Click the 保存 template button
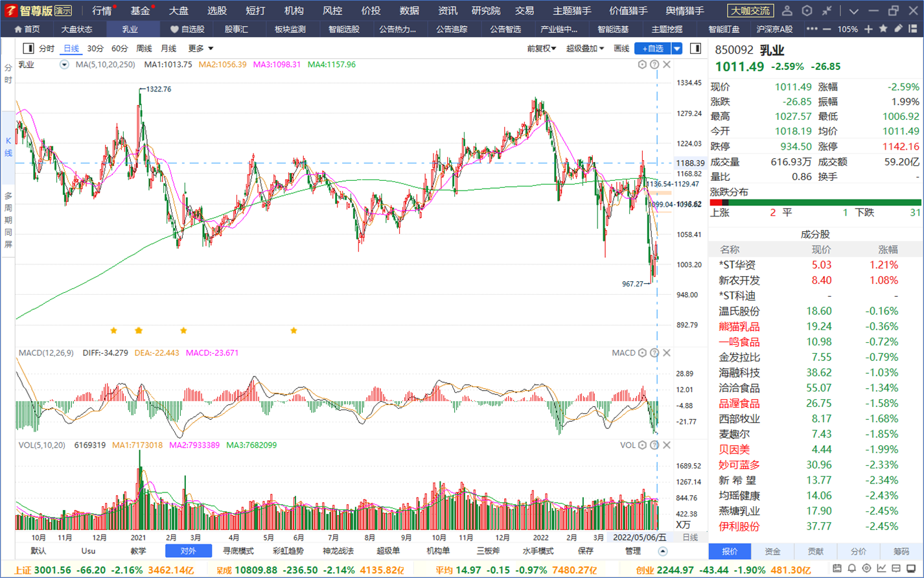 click(585, 551)
